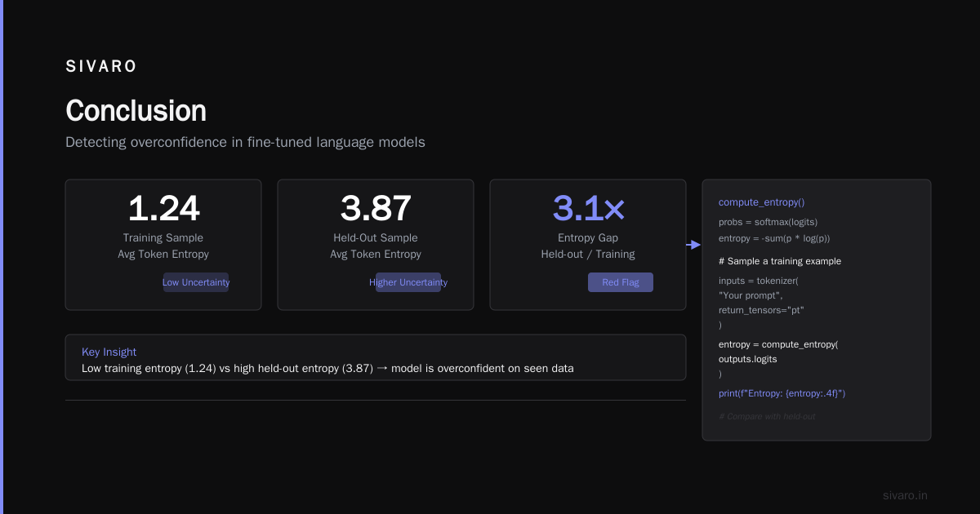Select the Conclusion heading
This screenshot has height=514, width=980.
[x=136, y=110]
